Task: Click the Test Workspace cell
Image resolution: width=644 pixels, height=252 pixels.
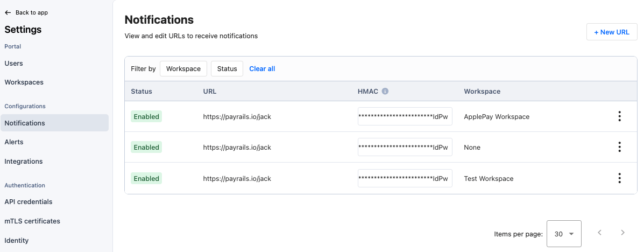Action: 489,179
